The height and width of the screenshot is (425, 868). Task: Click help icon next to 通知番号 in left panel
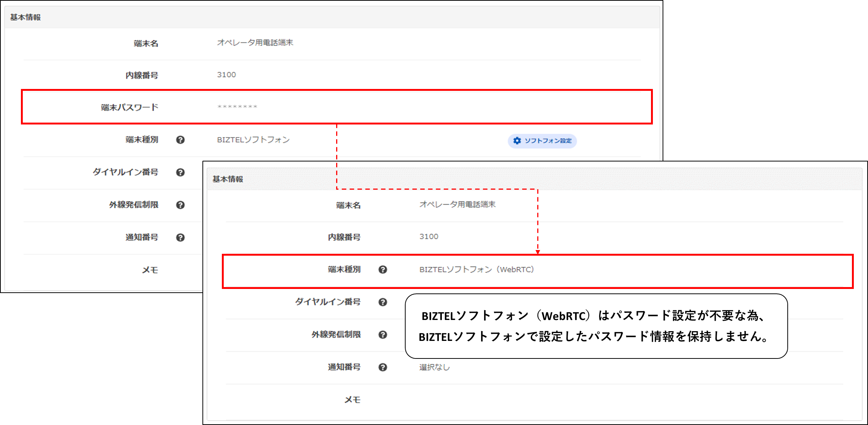pyautogui.click(x=180, y=237)
